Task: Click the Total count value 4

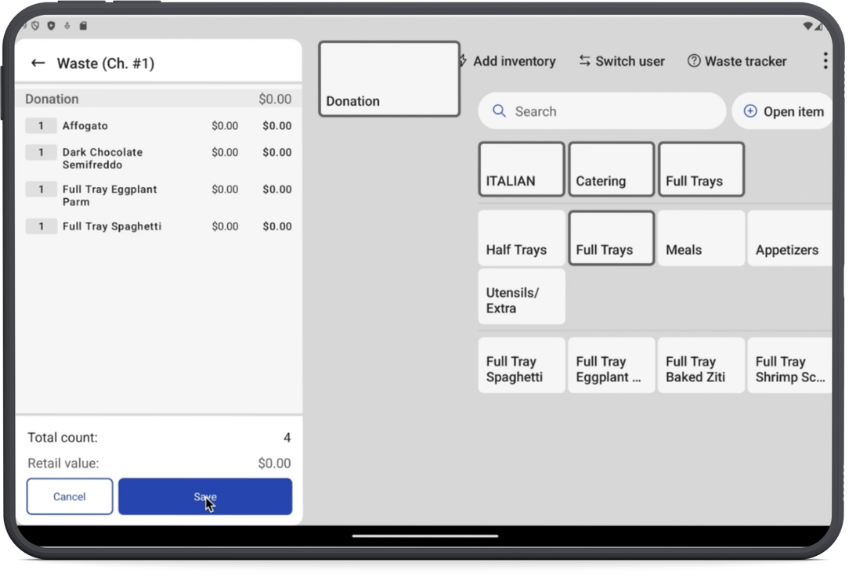Action: pyautogui.click(x=287, y=437)
